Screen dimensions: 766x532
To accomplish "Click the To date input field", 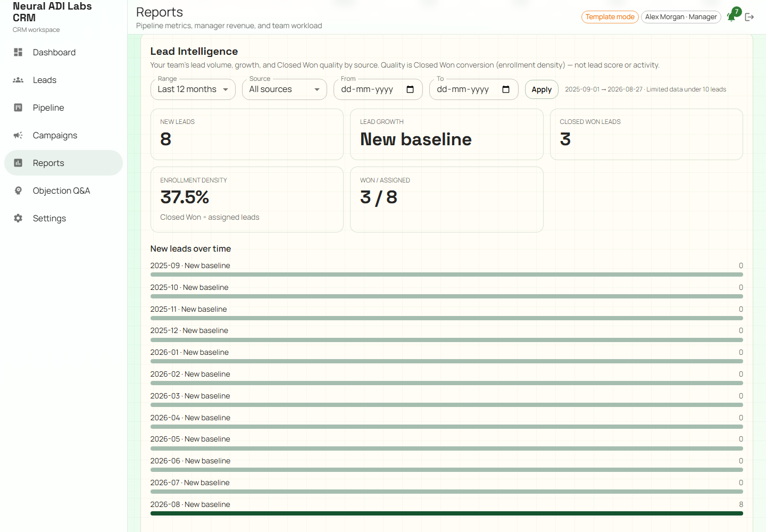I will point(474,89).
